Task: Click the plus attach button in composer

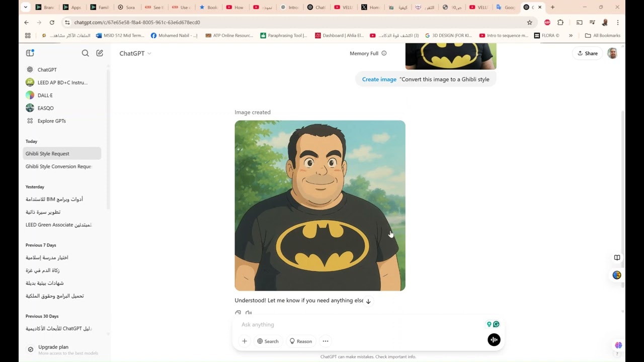Action: coord(245,341)
